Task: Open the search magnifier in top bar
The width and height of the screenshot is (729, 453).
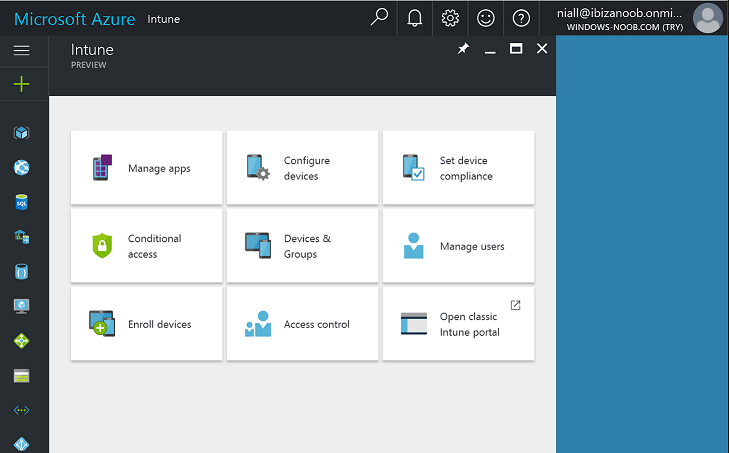Action: (x=379, y=18)
